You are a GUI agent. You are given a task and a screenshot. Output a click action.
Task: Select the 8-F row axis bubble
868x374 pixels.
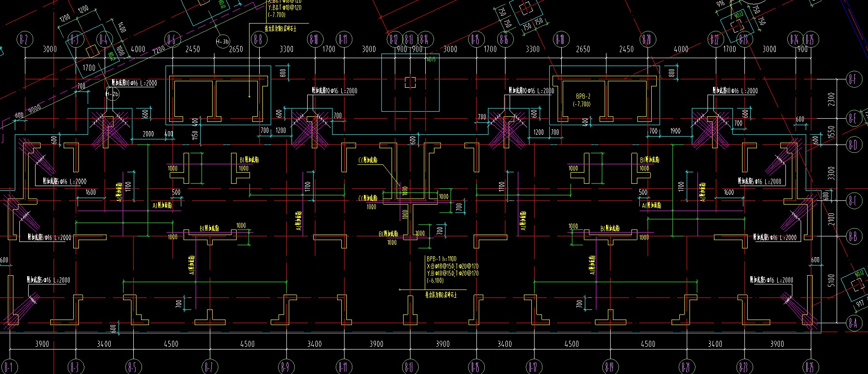pyautogui.click(x=853, y=79)
